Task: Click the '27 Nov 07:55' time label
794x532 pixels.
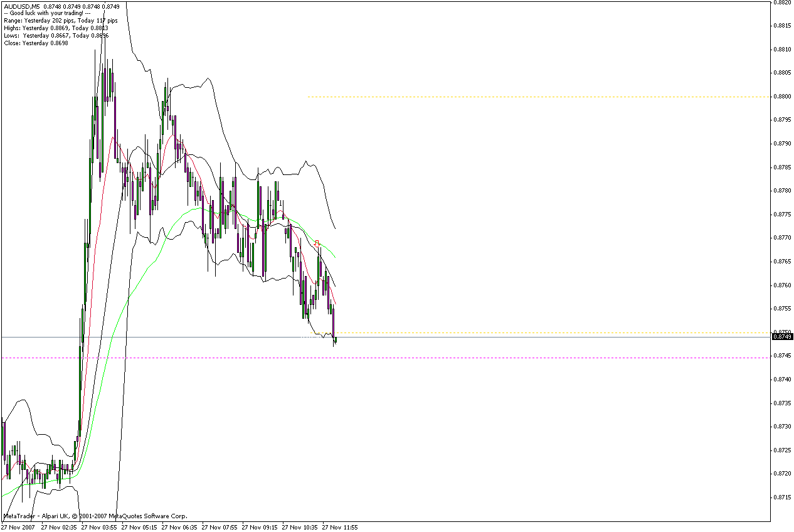Action: pos(220,528)
